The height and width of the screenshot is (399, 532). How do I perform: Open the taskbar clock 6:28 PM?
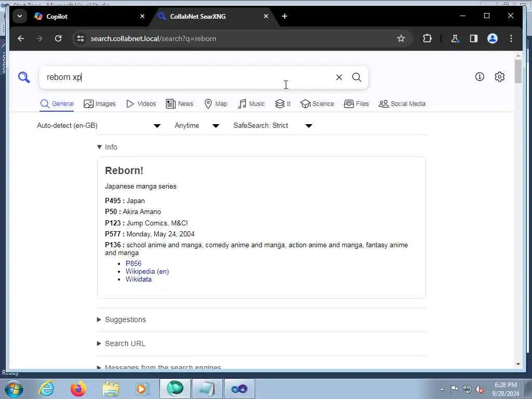coord(506,389)
